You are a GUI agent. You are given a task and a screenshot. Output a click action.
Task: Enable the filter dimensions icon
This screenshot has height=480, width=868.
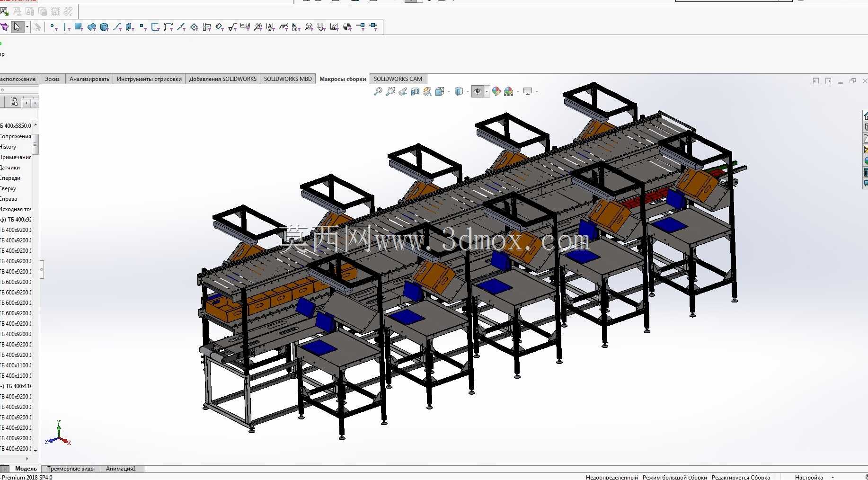(220, 27)
